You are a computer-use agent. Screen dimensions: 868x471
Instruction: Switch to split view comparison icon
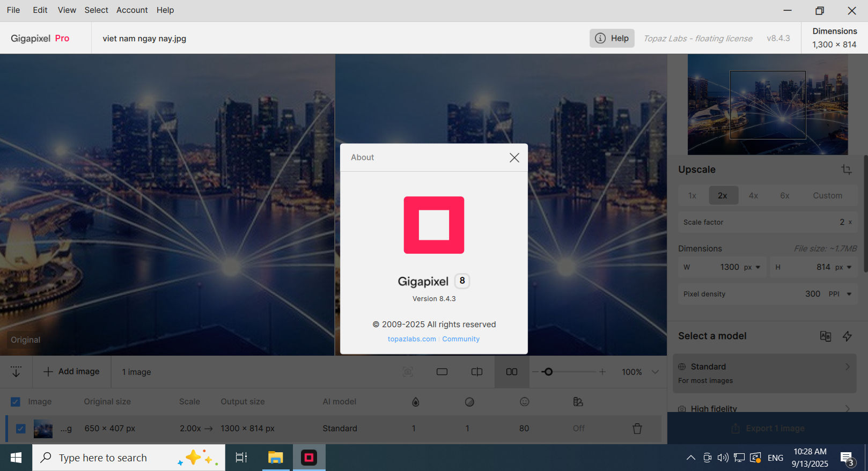[476, 372]
